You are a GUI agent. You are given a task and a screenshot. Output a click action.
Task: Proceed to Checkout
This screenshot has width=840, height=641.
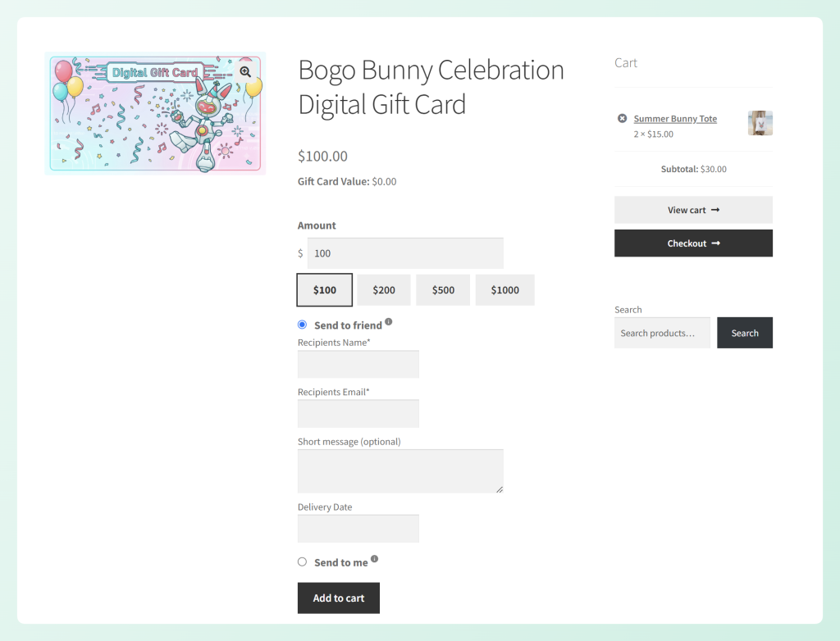(693, 243)
